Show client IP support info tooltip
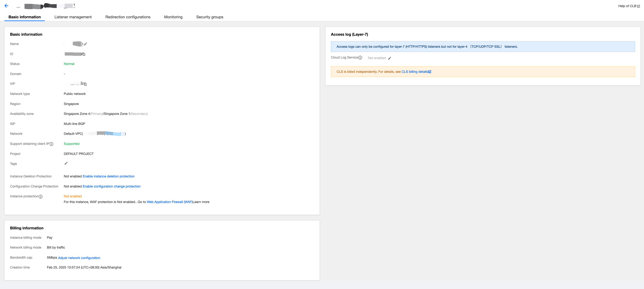 pyautogui.click(x=52, y=144)
